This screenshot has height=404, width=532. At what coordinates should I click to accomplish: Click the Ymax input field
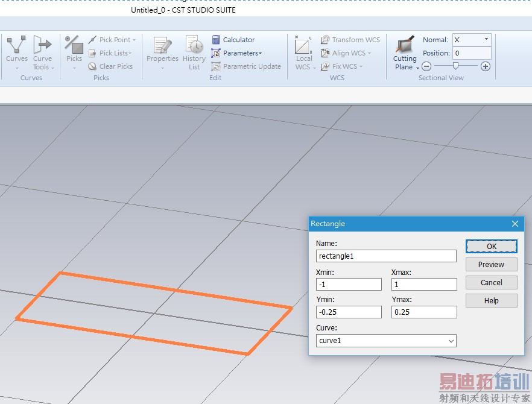click(424, 312)
